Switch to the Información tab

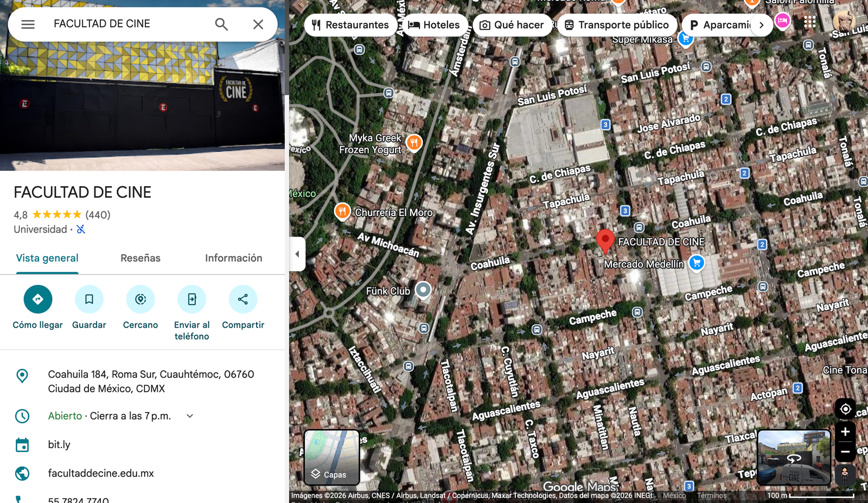[234, 258]
